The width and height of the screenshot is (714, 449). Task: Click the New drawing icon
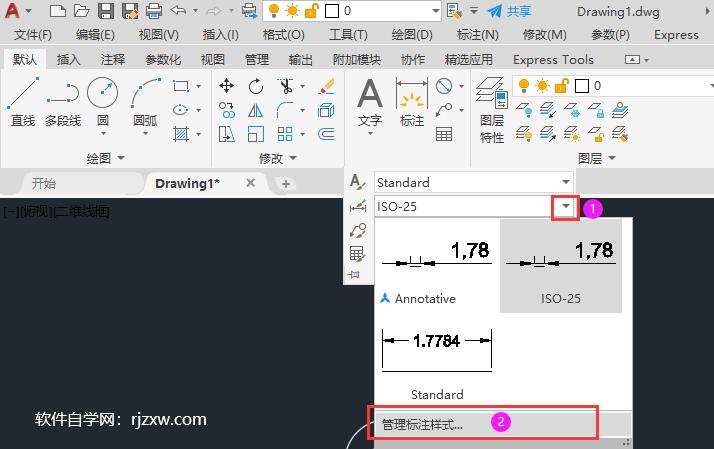point(58,10)
